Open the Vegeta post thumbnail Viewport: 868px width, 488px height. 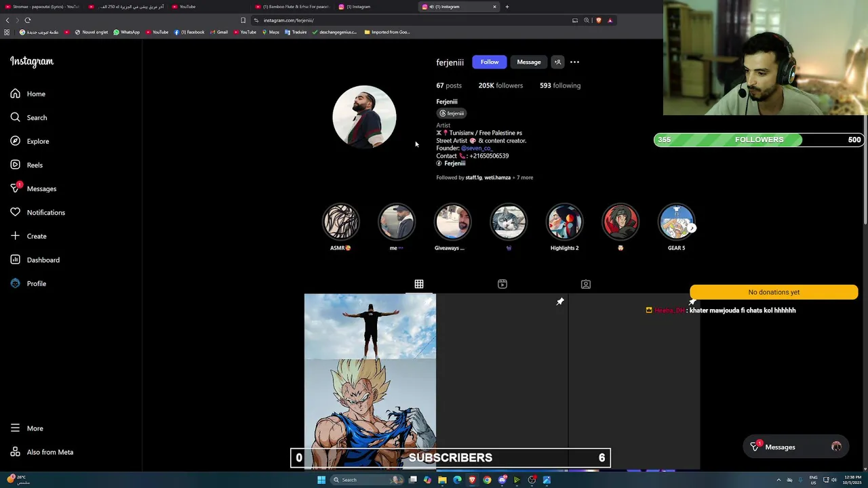click(x=370, y=381)
